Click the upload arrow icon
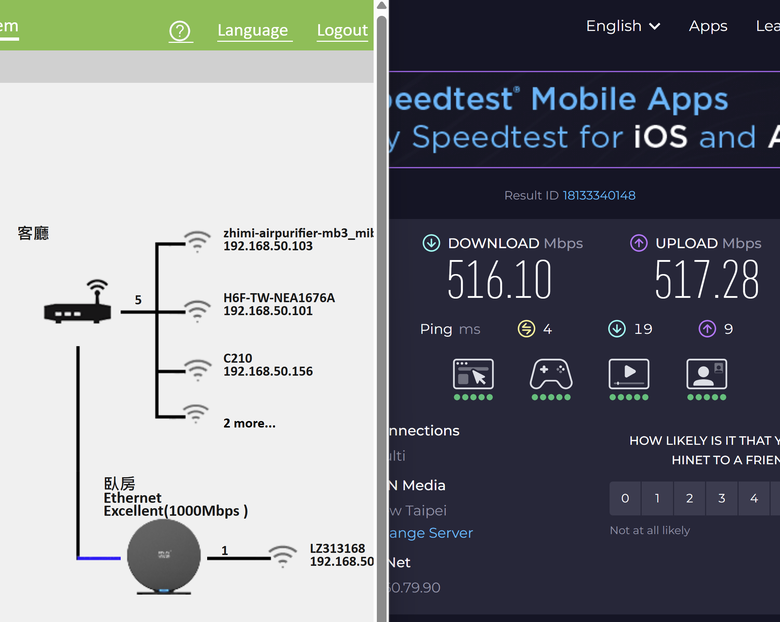The height and width of the screenshot is (622, 780). [x=639, y=243]
